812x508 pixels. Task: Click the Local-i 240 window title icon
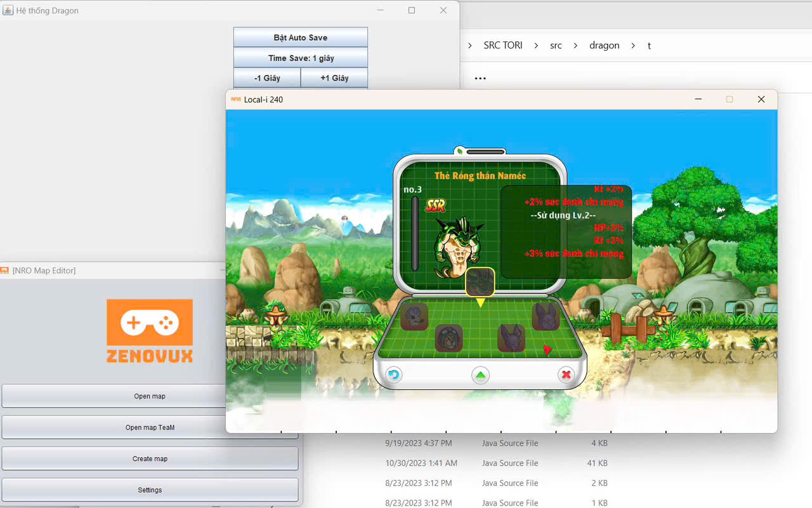236,99
